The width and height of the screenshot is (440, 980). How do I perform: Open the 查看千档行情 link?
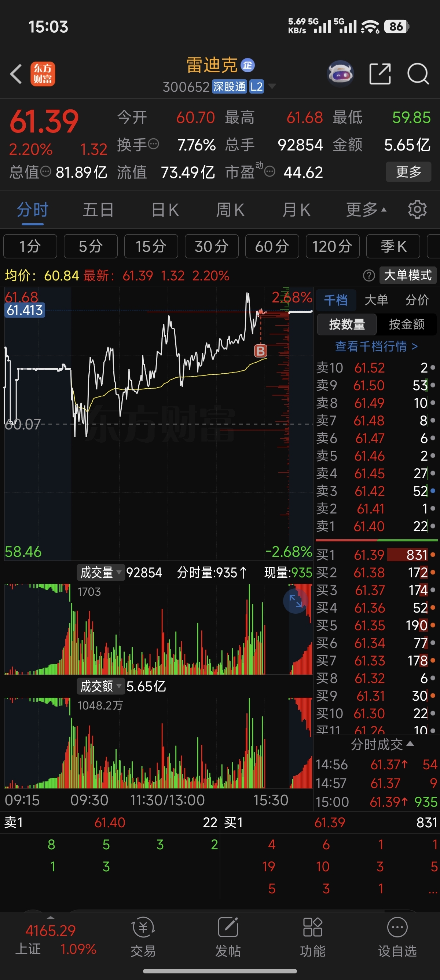coord(377,346)
